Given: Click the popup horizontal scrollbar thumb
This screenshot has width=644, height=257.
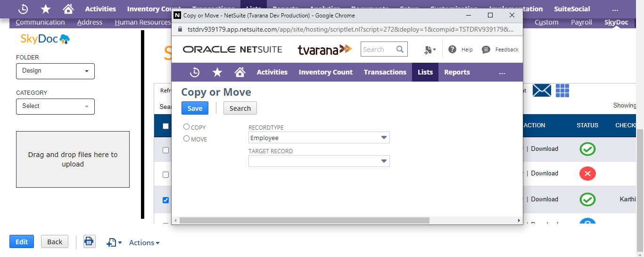Looking at the screenshot, I should 305,220.
